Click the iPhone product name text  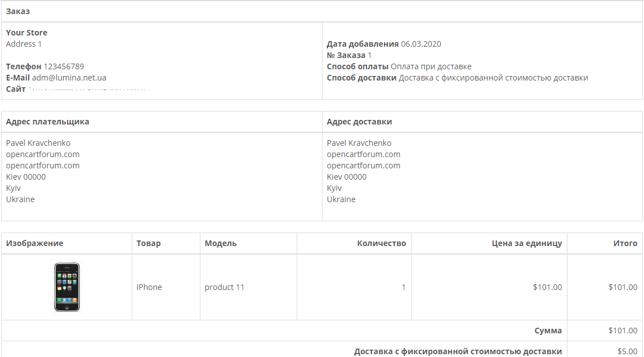click(x=149, y=287)
